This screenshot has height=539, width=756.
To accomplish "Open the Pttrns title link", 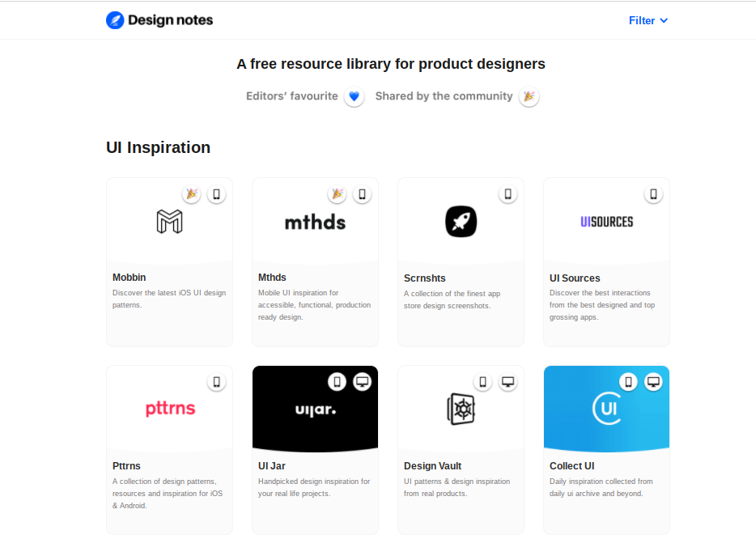I will (x=126, y=465).
